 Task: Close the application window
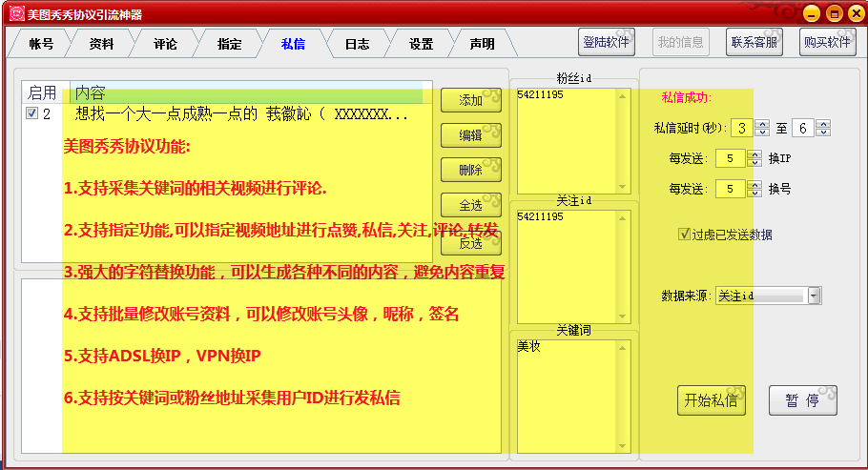coord(856,13)
